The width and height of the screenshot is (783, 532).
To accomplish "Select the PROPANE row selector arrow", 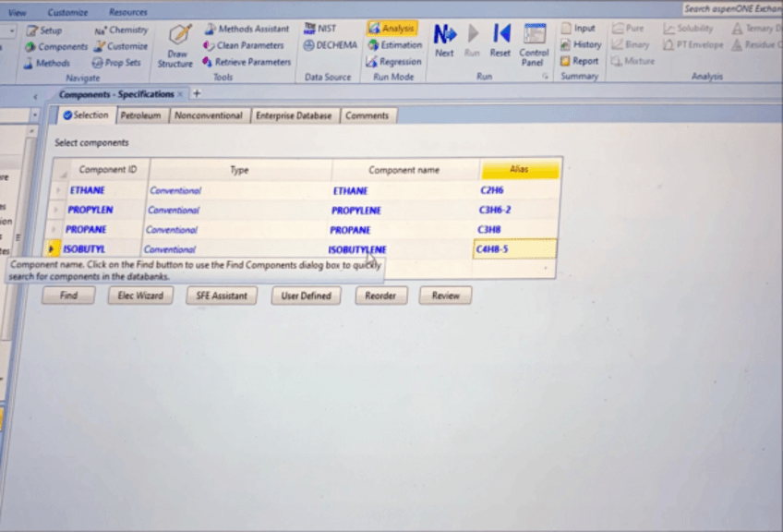I will (54, 230).
